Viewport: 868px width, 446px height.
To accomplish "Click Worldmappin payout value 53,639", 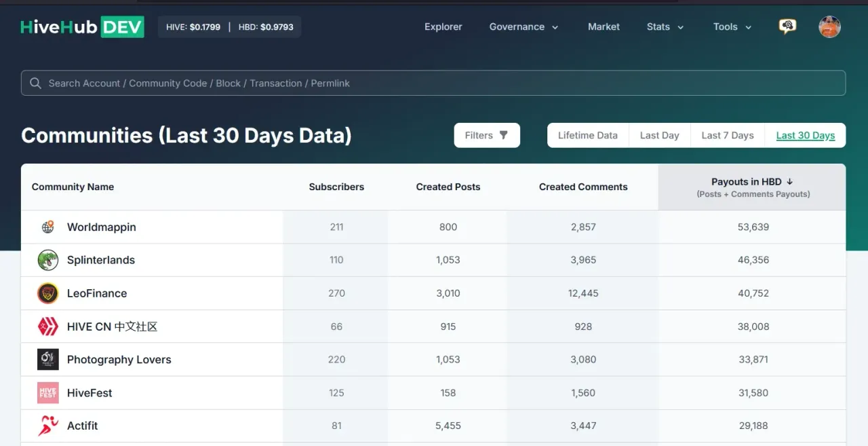I will coord(753,227).
